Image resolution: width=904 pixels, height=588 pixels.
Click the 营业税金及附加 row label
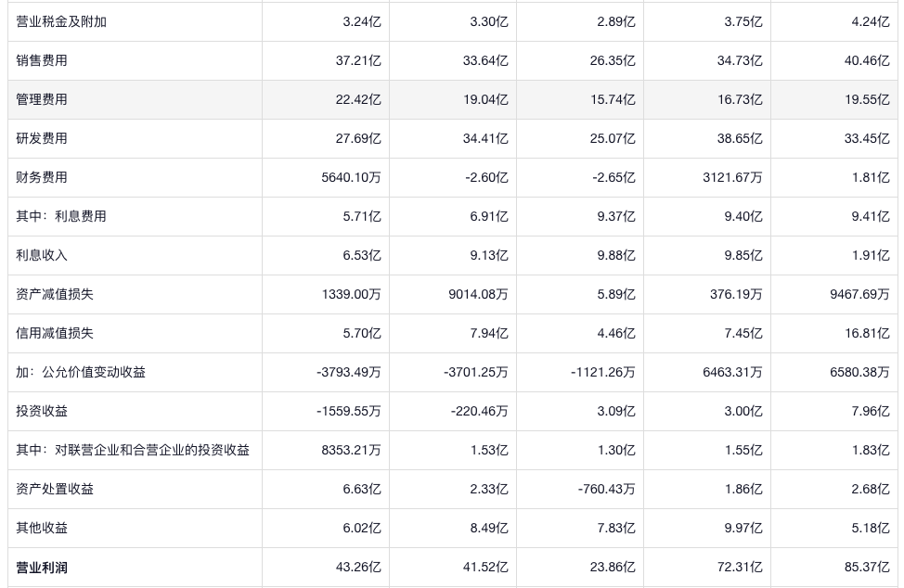click(61, 21)
